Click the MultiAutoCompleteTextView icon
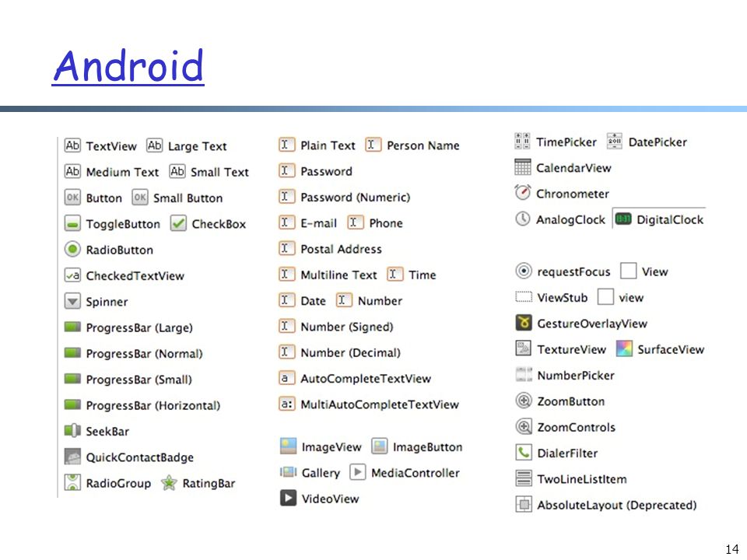Image resolution: width=747 pixels, height=560 pixels. point(287,404)
